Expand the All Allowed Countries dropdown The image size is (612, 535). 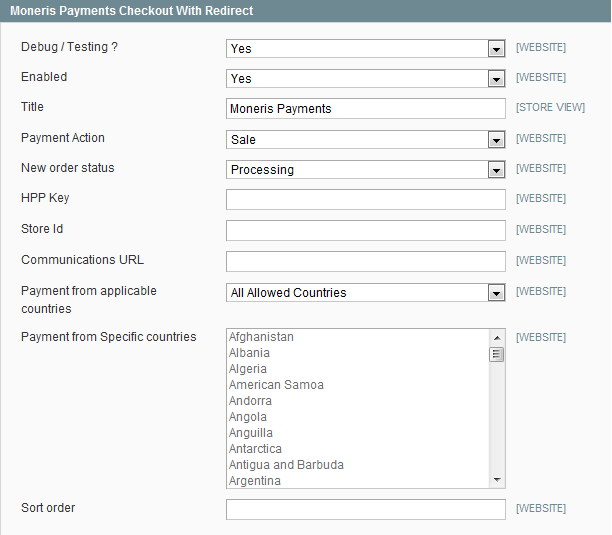coord(366,293)
